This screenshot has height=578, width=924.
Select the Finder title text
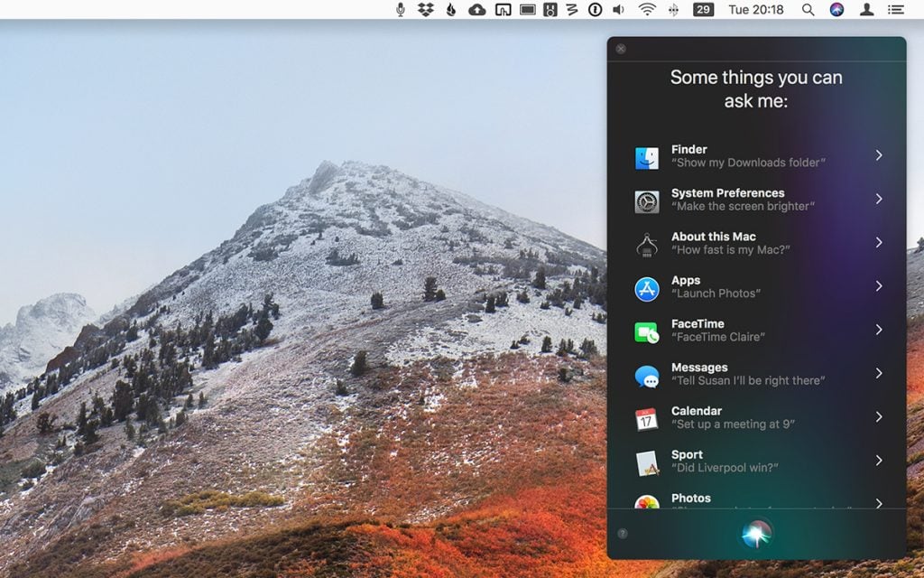[x=688, y=149]
